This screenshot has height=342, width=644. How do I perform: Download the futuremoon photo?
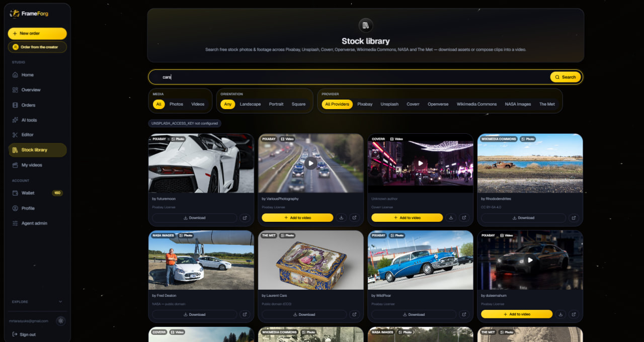coord(194,218)
